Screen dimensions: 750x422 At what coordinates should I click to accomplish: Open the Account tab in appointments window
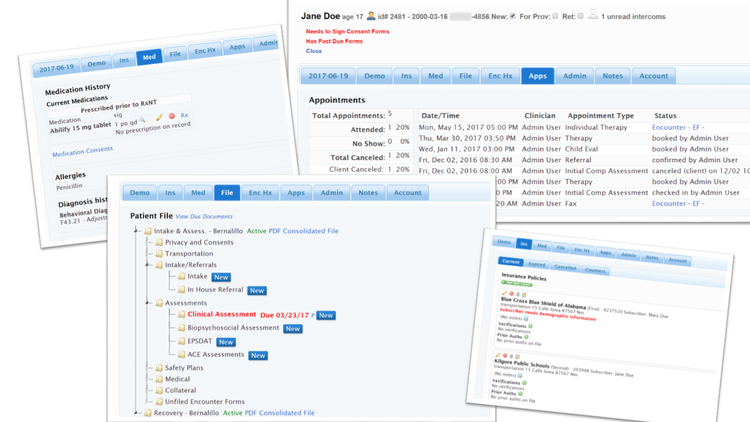654,76
